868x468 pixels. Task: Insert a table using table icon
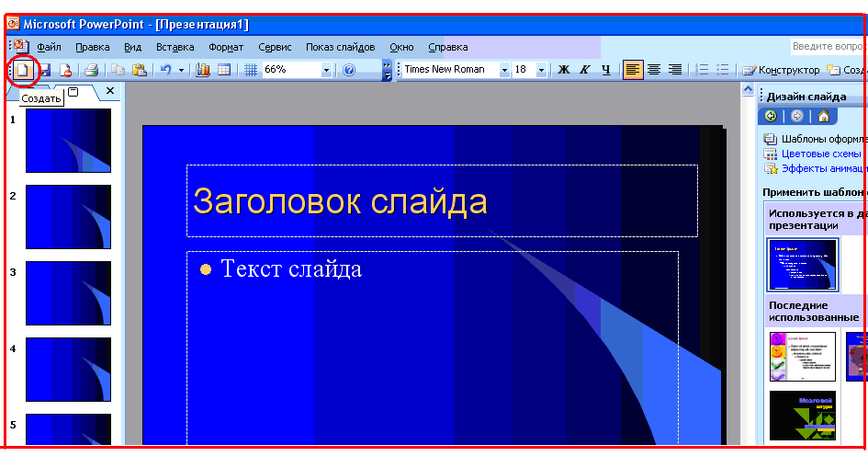(224, 70)
